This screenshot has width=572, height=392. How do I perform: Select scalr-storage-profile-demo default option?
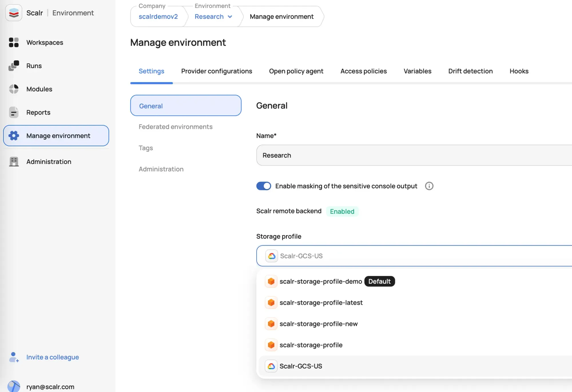[x=321, y=282]
